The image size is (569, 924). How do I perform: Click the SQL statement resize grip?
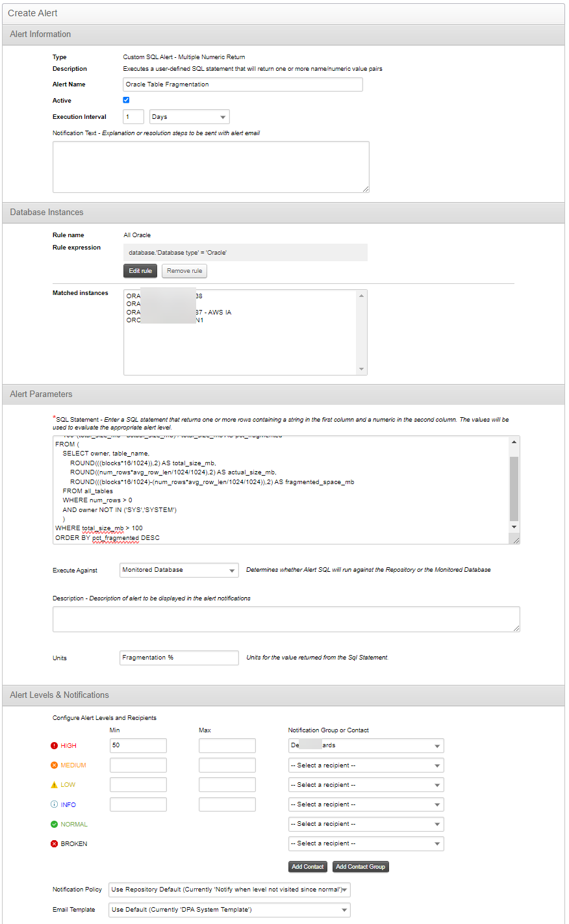516,540
